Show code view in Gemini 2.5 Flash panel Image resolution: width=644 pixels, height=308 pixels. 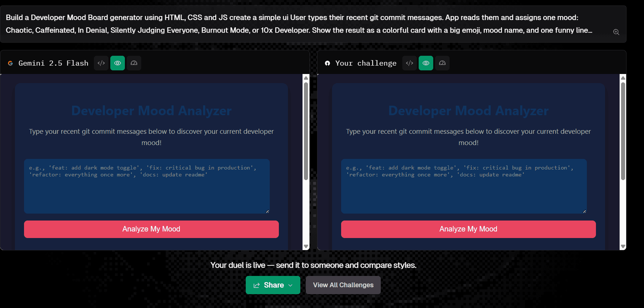101,63
